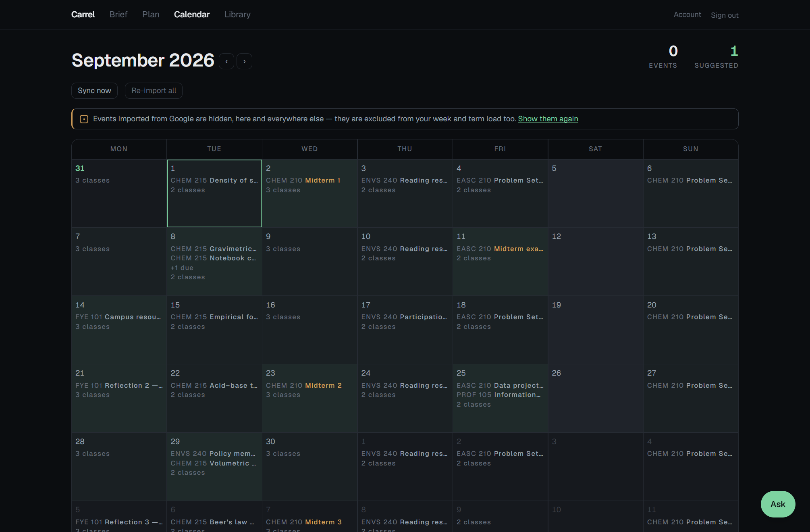
Task: Open EASC 210 Data project entry
Action: click(500, 385)
